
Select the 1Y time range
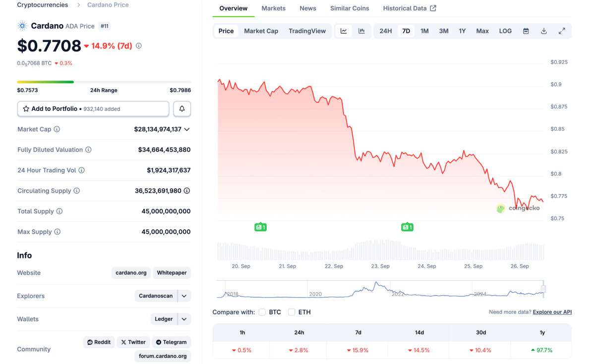point(462,31)
